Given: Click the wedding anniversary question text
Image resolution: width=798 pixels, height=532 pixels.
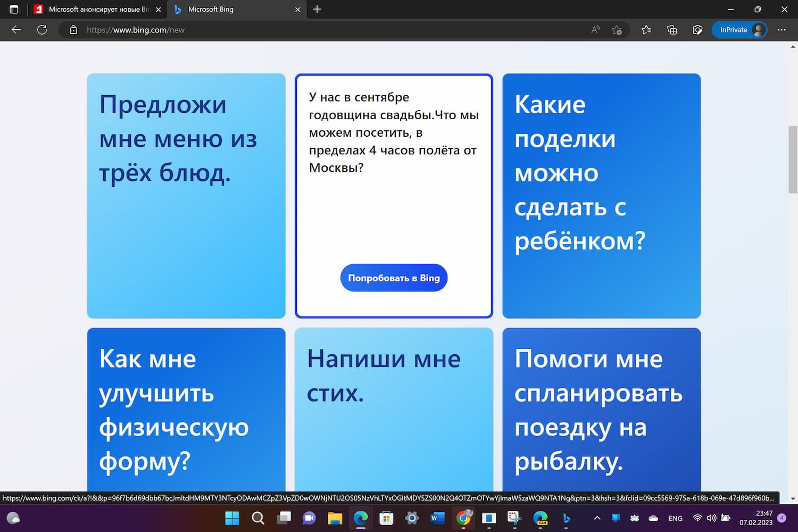Looking at the screenshot, I should tap(394, 132).
